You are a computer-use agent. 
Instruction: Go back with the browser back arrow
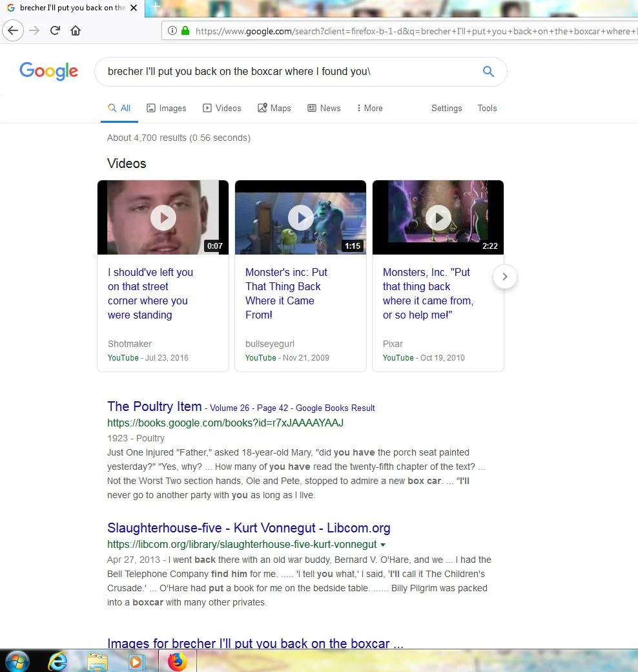click(x=13, y=30)
